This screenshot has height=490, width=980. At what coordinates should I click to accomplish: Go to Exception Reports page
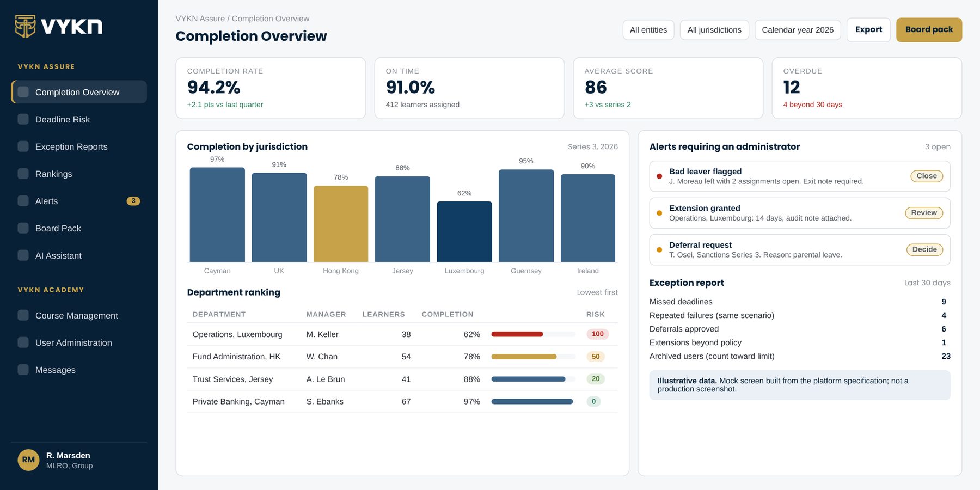tap(79, 146)
